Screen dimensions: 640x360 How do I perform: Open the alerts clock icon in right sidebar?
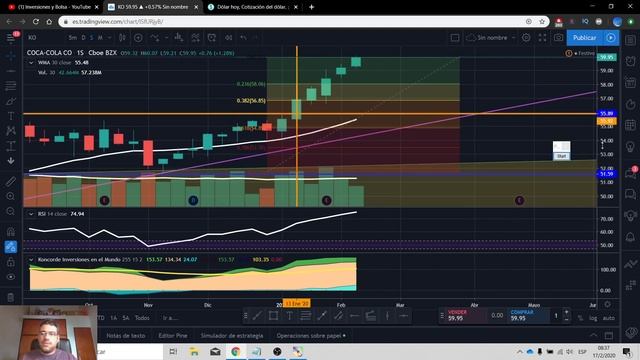tap(630, 61)
